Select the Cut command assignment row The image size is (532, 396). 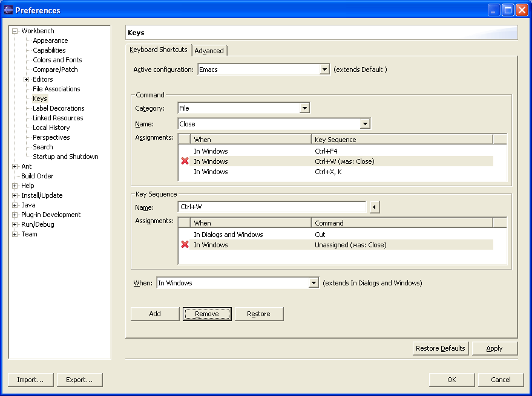tap(336, 235)
